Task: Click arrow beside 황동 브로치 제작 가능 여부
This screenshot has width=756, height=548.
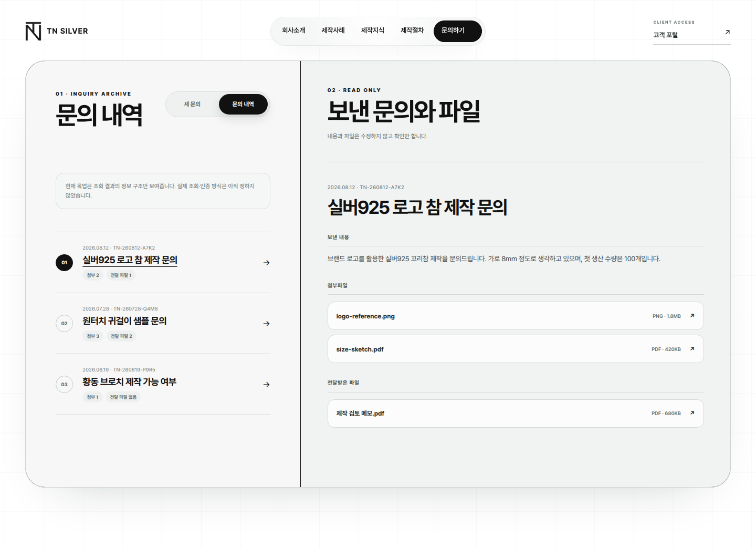Action: 267,385
